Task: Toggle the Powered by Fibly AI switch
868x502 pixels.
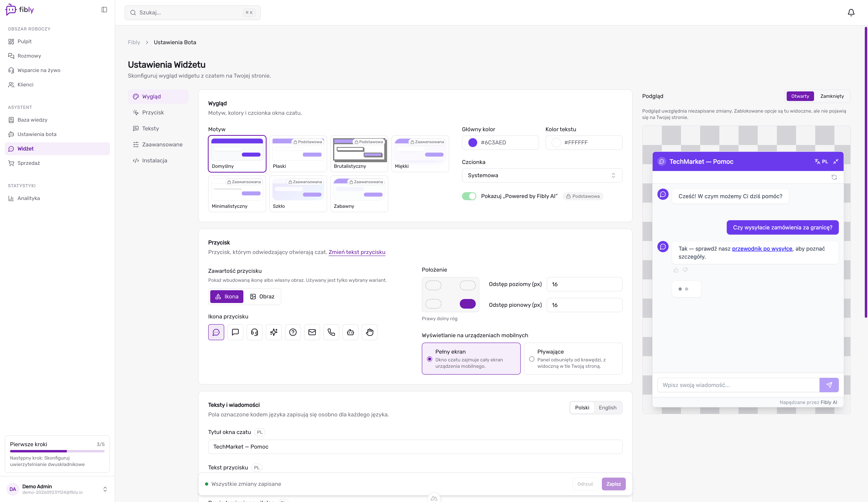Action: pos(469,196)
